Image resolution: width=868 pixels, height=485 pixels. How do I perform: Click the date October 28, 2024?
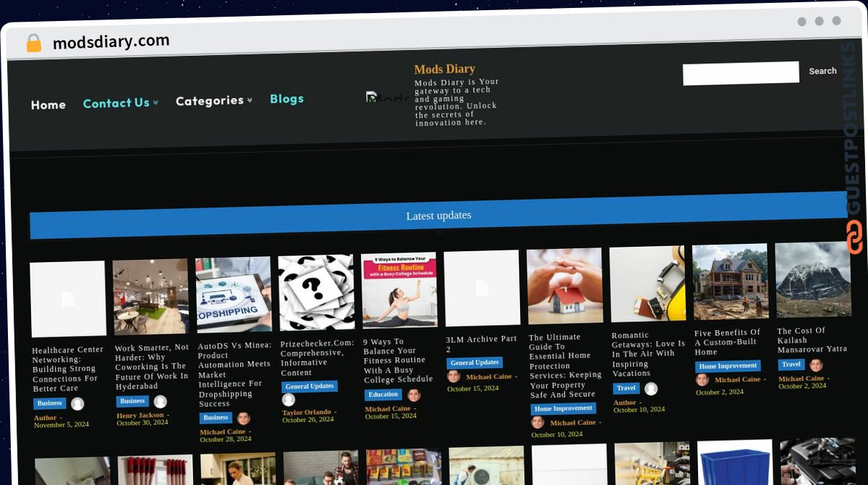point(226,439)
